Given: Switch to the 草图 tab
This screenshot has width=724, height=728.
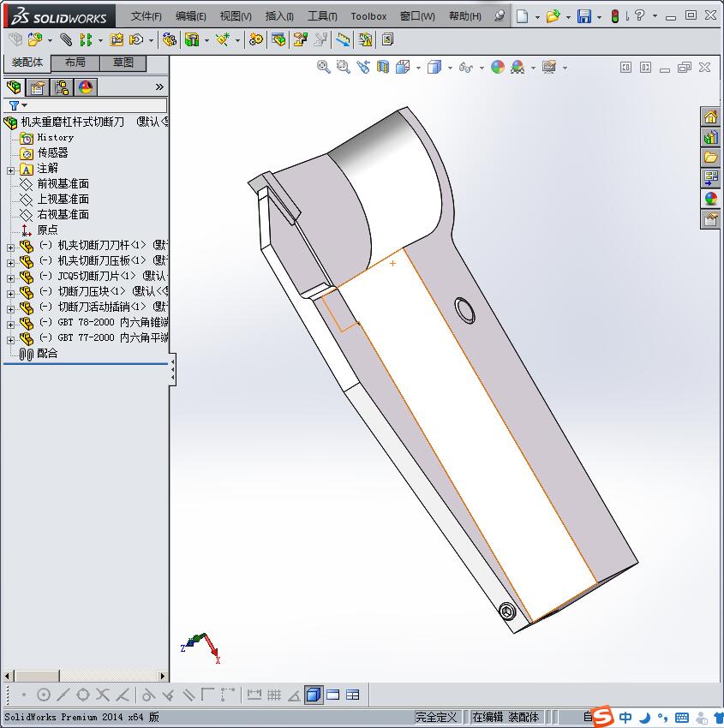Looking at the screenshot, I should click(x=123, y=63).
